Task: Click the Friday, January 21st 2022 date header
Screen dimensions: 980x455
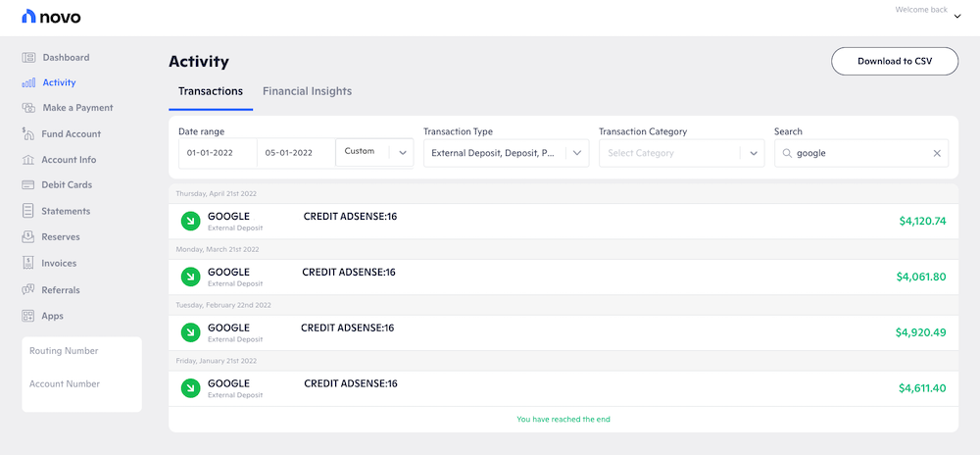Action: coord(217,361)
